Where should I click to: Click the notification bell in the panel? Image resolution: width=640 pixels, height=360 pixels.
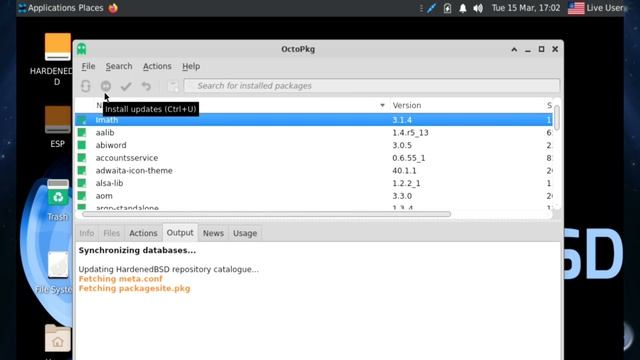(x=462, y=8)
